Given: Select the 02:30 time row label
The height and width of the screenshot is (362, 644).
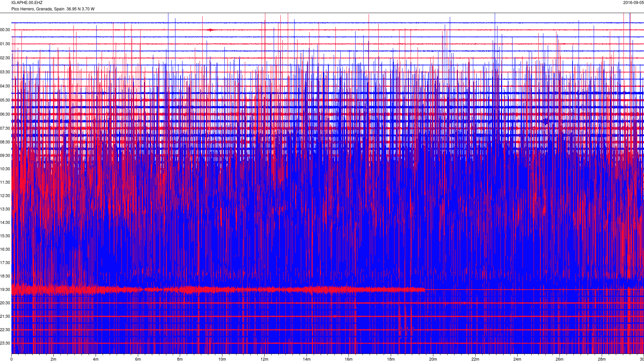Looking at the screenshot, I should 5,58.
